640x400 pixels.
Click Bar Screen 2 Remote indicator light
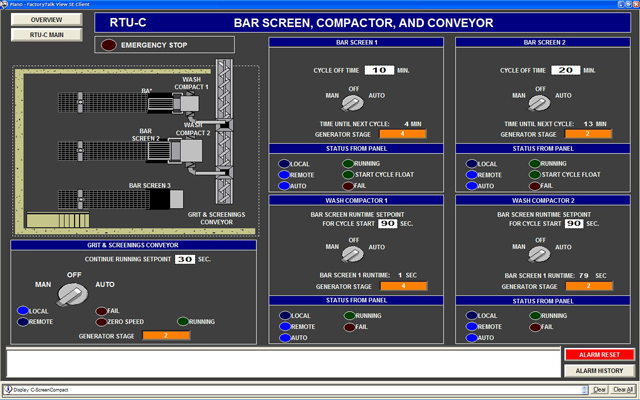point(472,174)
